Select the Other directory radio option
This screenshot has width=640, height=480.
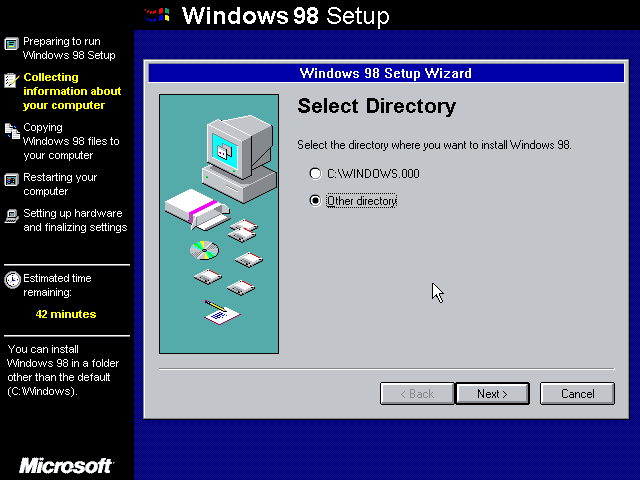(316, 200)
